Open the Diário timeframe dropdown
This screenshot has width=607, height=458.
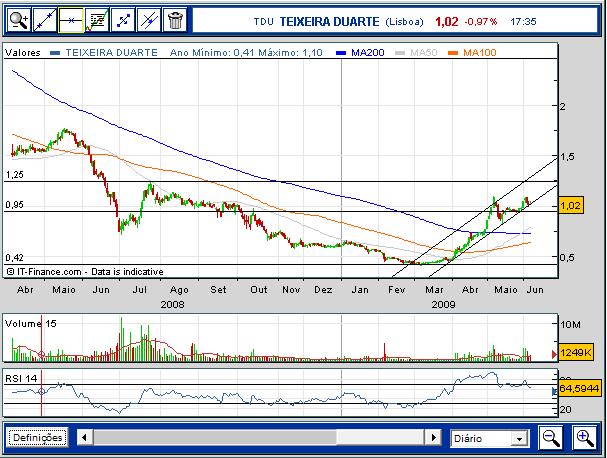coord(489,438)
